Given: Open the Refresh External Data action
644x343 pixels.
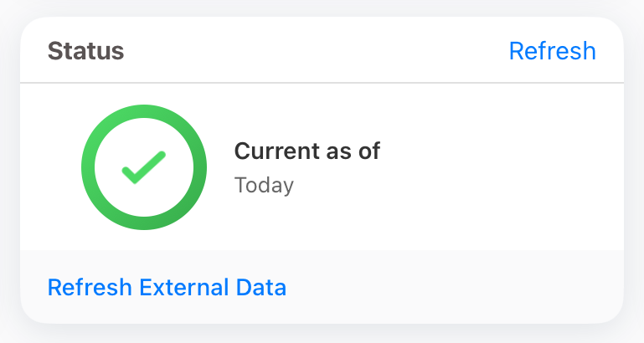Looking at the screenshot, I should point(167,288).
